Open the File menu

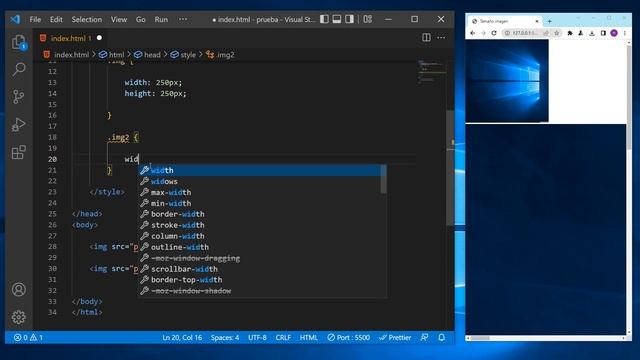point(35,19)
